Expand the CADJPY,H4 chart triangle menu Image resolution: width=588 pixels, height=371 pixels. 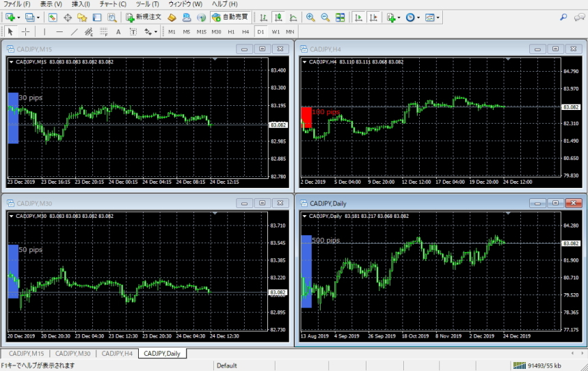(x=304, y=61)
